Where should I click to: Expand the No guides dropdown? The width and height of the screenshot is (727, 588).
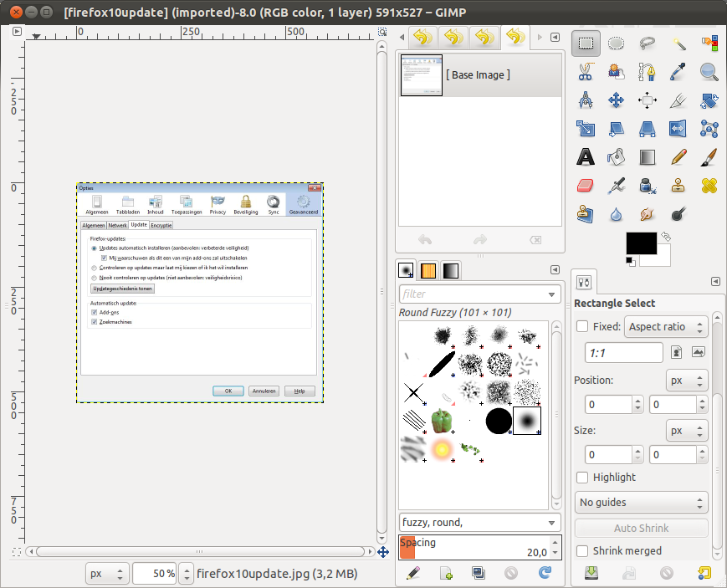[x=642, y=502]
